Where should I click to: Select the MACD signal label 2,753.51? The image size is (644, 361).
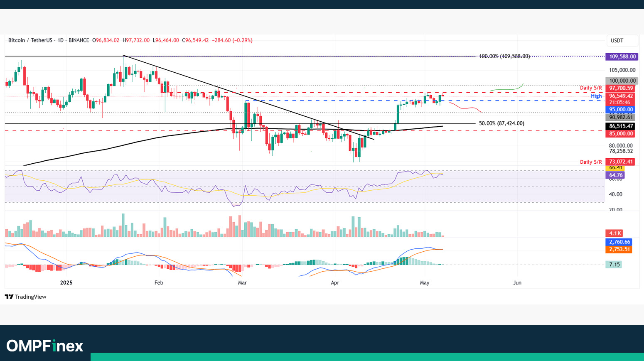(619, 249)
